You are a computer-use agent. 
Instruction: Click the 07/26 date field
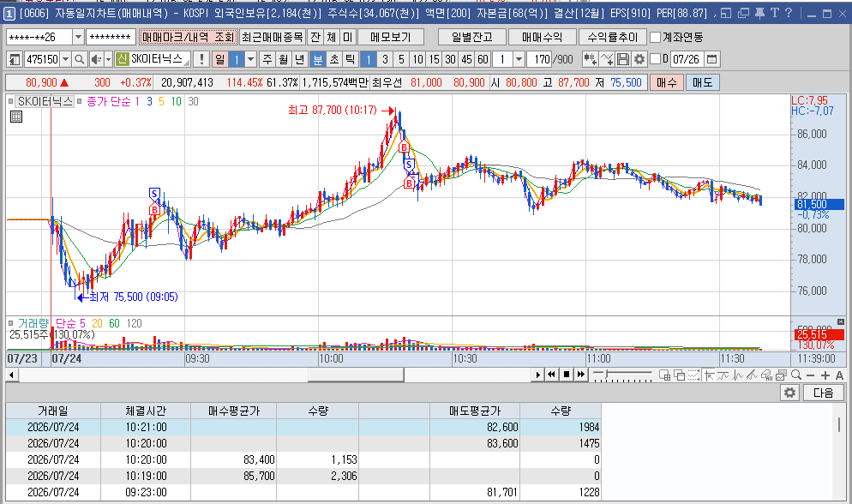pos(687,59)
